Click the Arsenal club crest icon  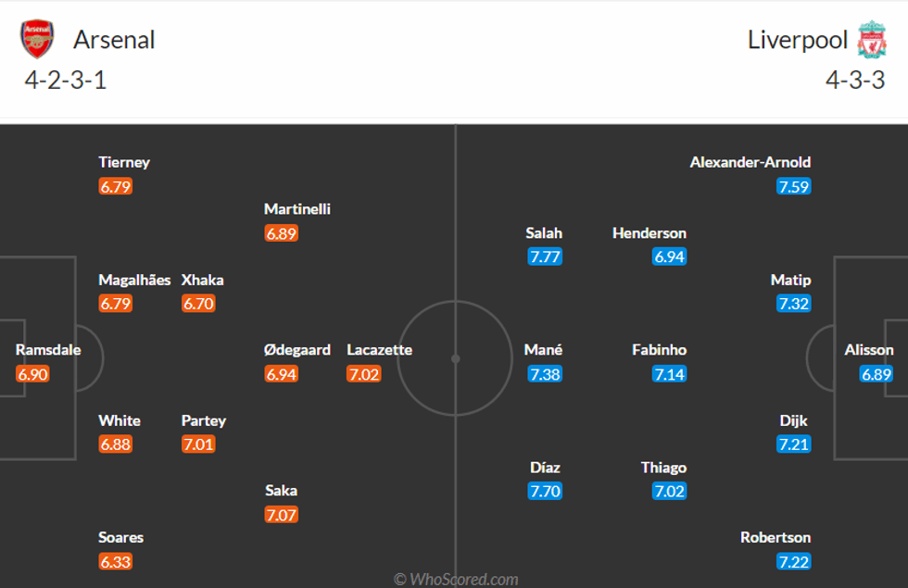tap(37, 40)
